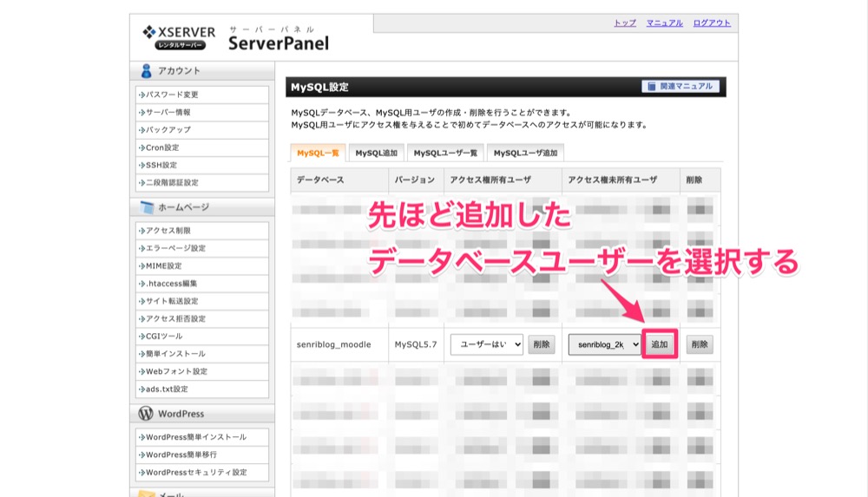Click the MySQL設定 page title

tap(320, 87)
